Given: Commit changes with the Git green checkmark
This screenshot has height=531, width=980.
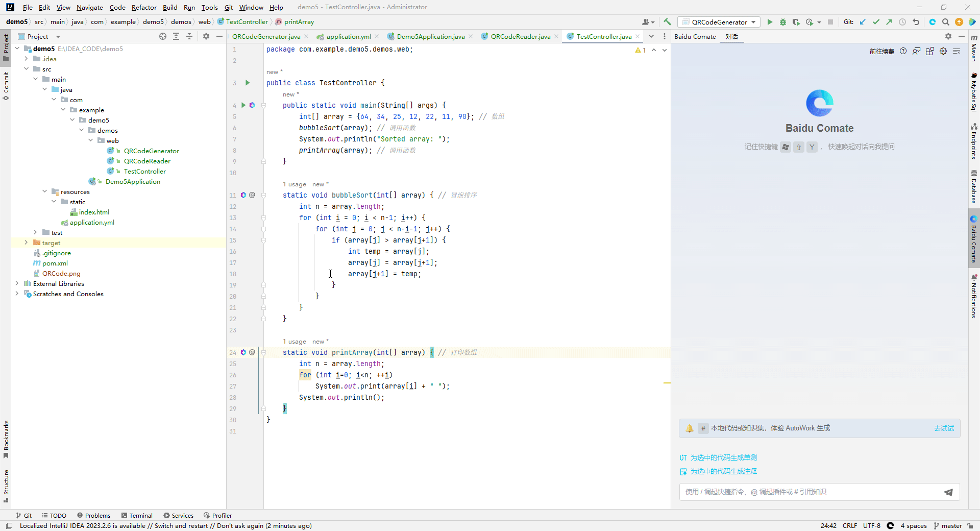Looking at the screenshot, I should coord(876,22).
